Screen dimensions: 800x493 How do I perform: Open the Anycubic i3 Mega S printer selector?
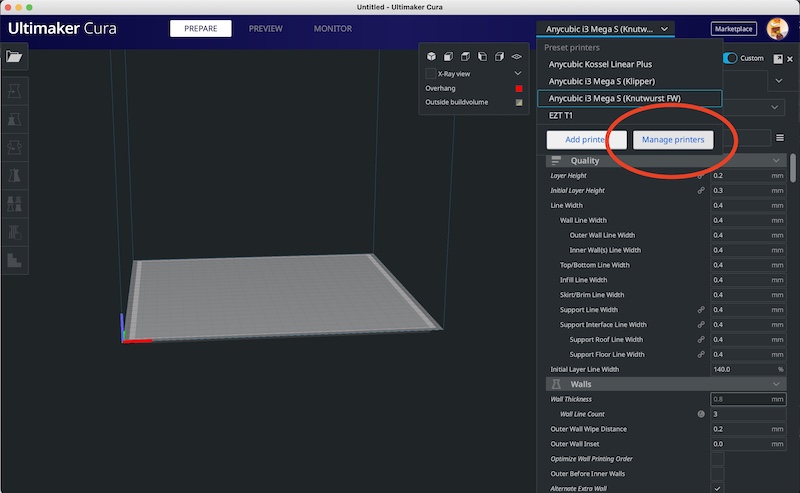click(x=606, y=29)
